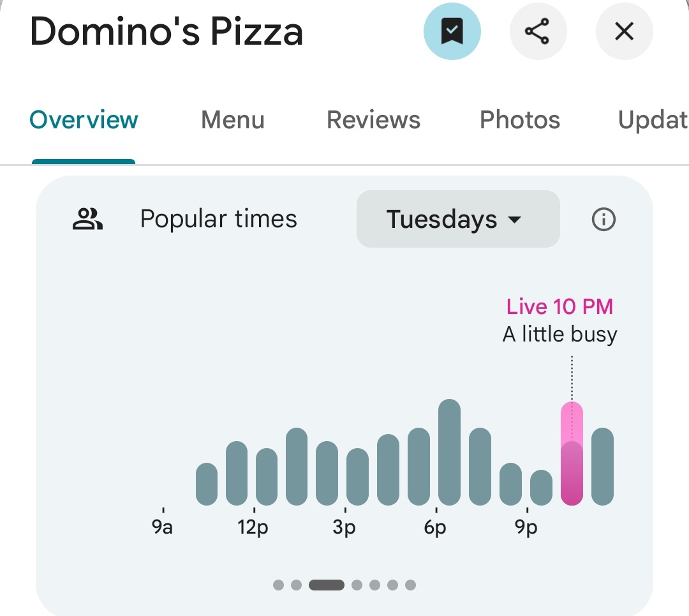This screenshot has width=689, height=616.
Task: Select the last page indicator dot
Action: (410, 585)
